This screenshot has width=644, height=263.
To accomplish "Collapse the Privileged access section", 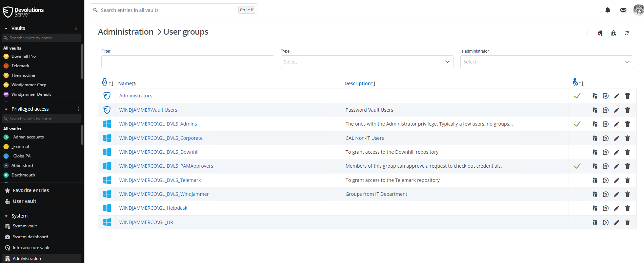I will tap(6, 109).
